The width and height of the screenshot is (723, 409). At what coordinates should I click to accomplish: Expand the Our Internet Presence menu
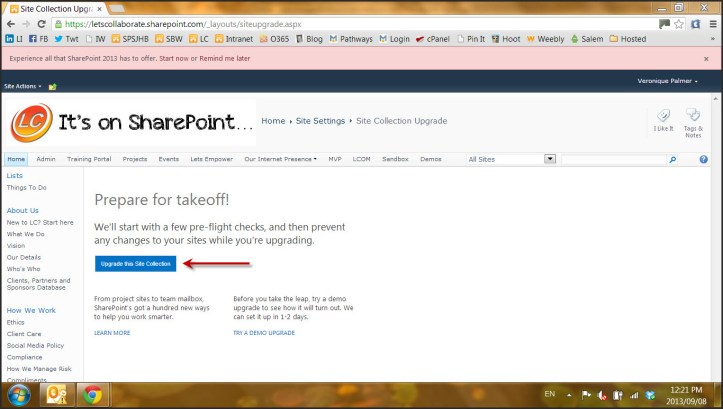280,159
